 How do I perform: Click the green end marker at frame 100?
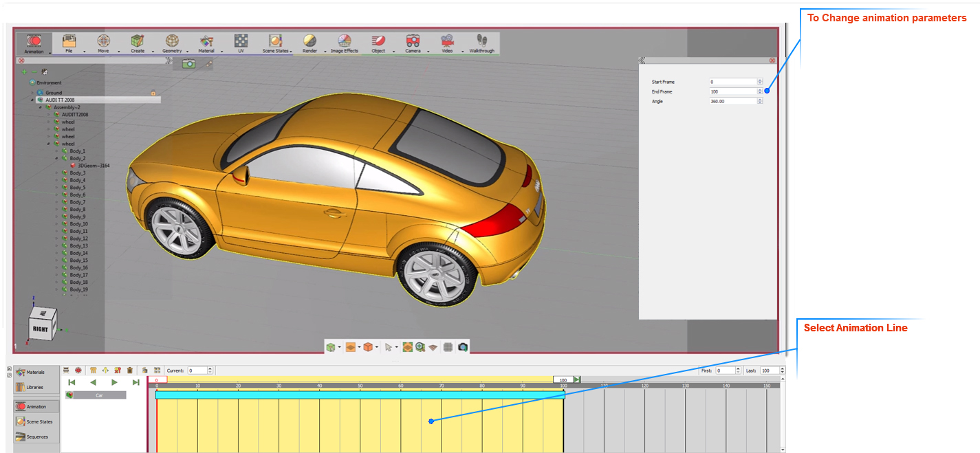tap(577, 379)
